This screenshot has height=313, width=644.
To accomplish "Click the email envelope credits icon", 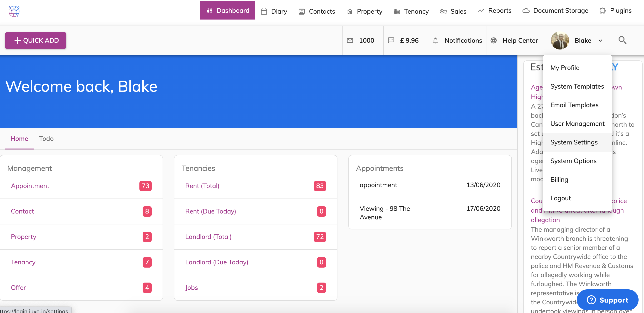I will click(x=350, y=40).
